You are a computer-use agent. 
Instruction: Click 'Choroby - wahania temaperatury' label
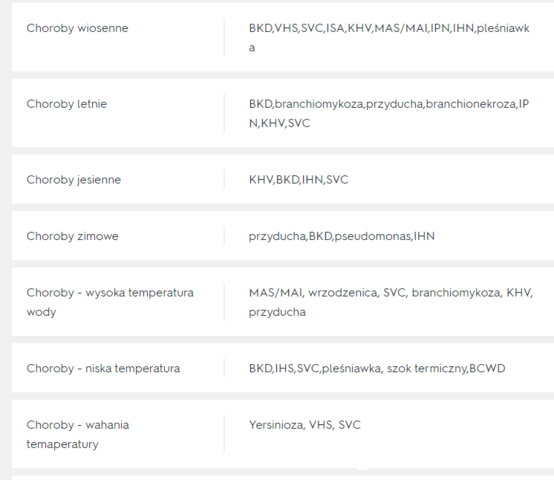point(78,434)
